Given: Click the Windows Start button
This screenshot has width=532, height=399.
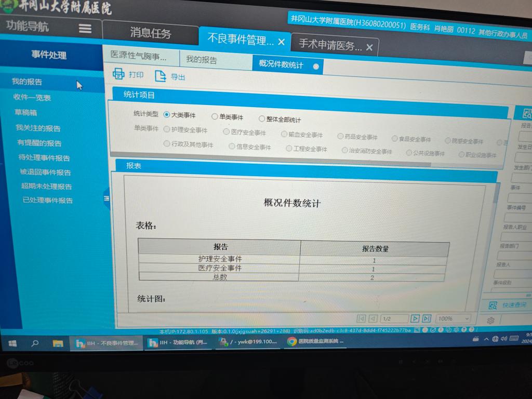Looking at the screenshot, I should pos(12,343).
